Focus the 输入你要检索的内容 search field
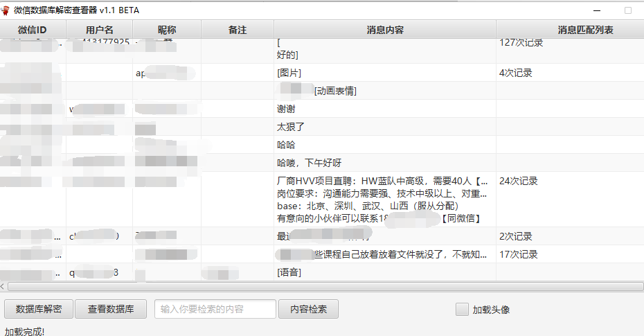Image resolution: width=644 pixels, height=336 pixels. [215, 309]
